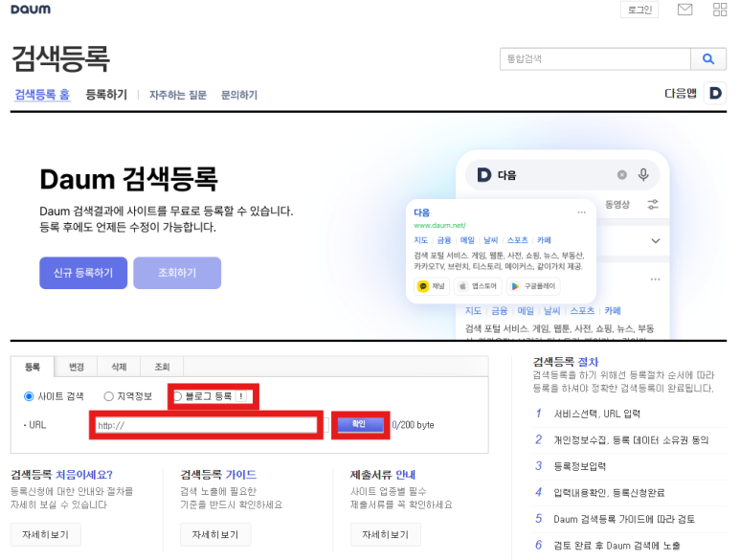Click the 검색등록 가이드 heading

(x=218, y=475)
